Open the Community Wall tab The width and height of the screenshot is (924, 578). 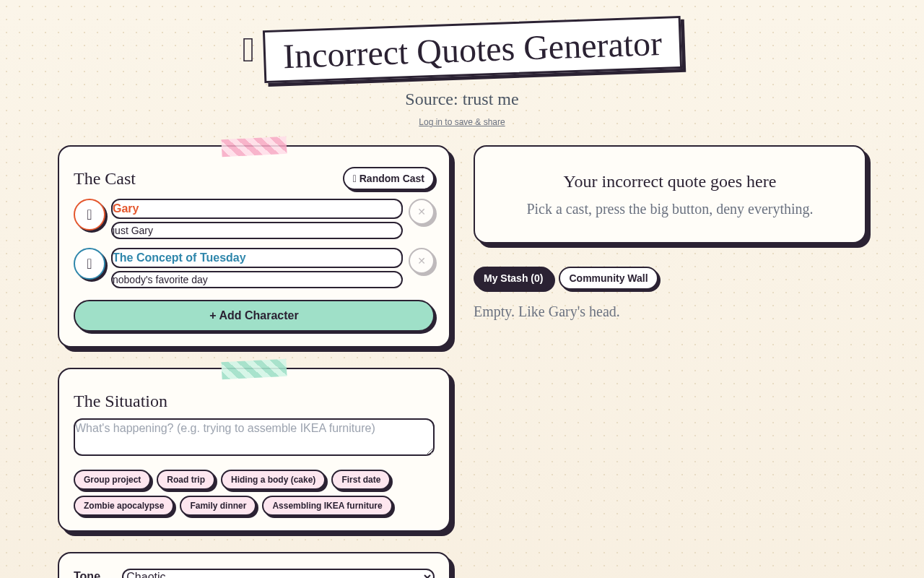click(x=609, y=278)
